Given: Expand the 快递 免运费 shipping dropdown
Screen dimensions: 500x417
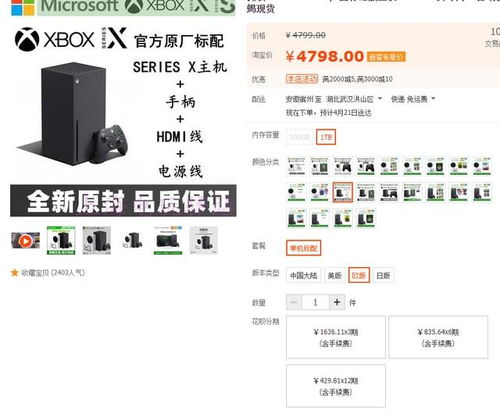Looking at the screenshot, I should [x=413, y=99].
